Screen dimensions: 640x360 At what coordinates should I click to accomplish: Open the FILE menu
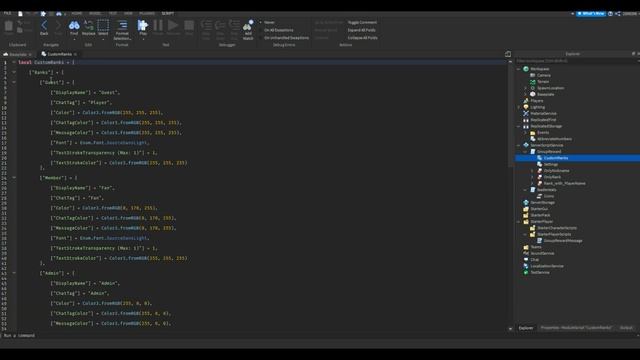(7, 13)
